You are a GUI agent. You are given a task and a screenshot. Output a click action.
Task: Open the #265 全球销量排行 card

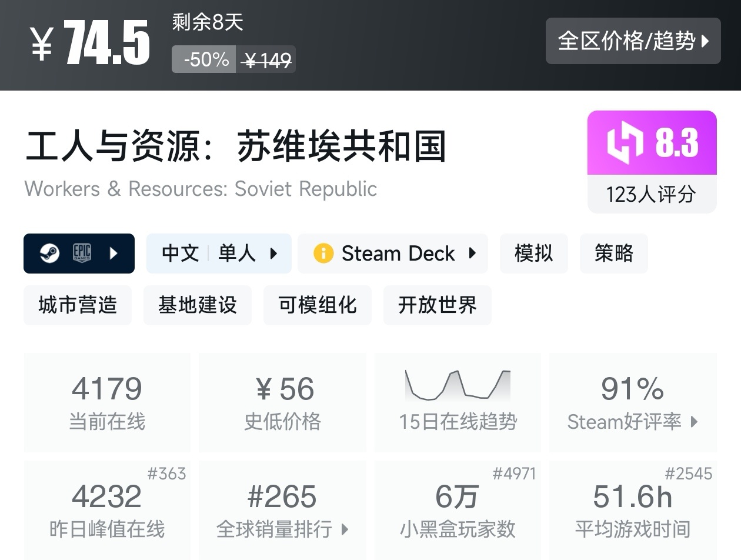pos(283,510)
